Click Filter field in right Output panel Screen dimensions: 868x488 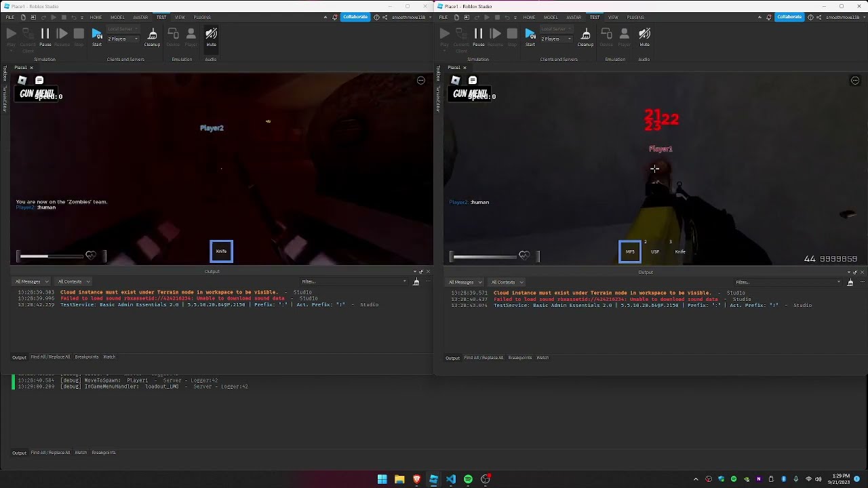[x=788, y=282]
